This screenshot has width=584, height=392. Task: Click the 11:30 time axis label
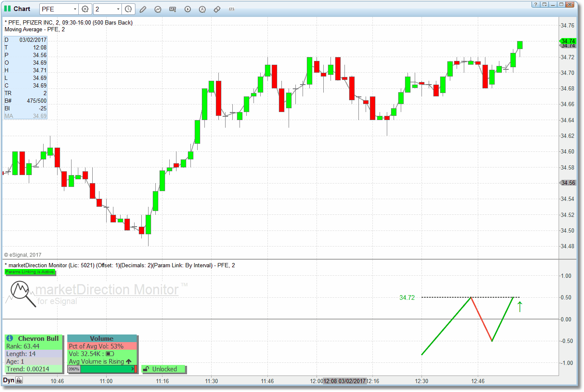[x=212, y=381]
